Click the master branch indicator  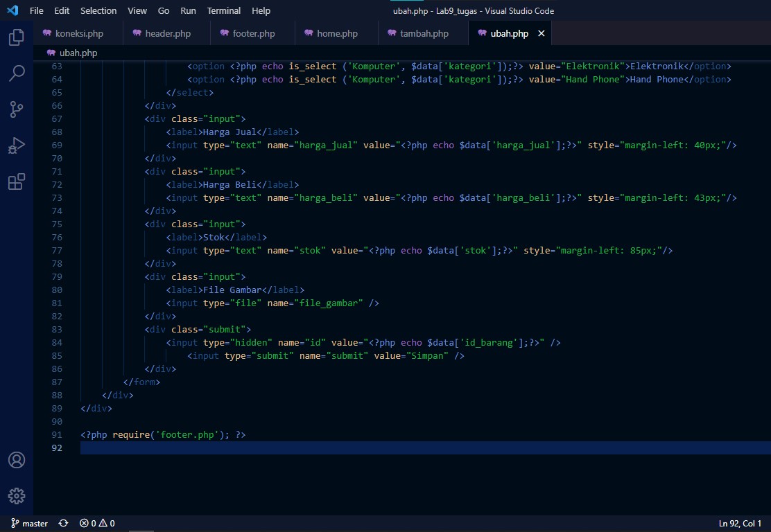tap(30, 523)
